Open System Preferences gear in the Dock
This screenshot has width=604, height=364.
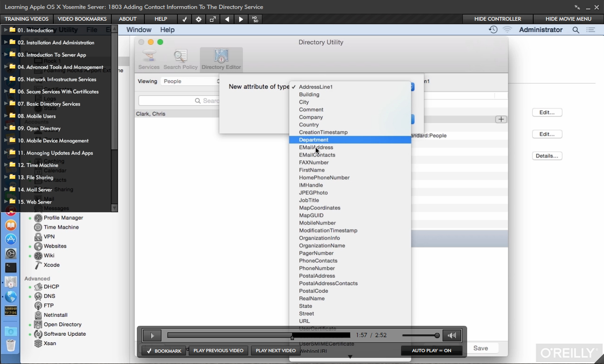(11, 254)
